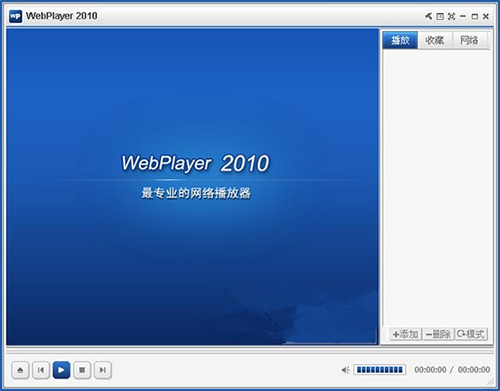Click the 00:00:00 / 00:00:00 time display

coord(452,370)
